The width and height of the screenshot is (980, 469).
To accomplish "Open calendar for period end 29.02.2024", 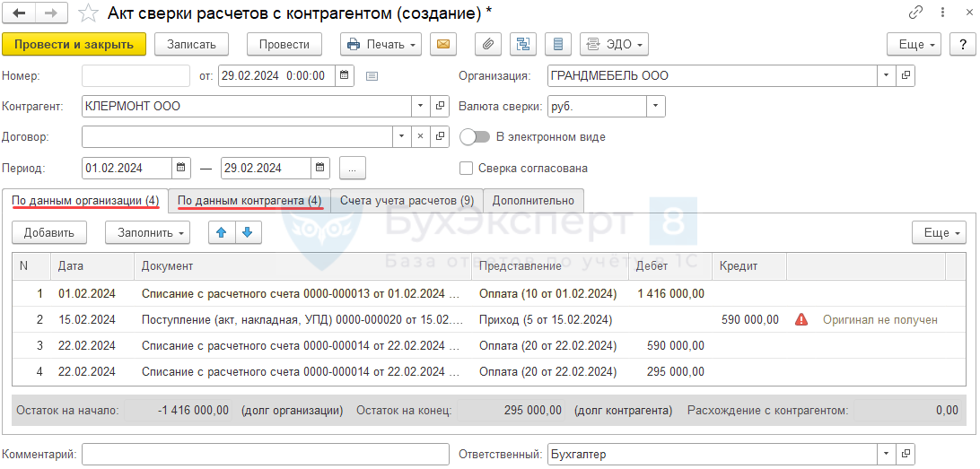I will pyautogui.click(x=320, y=168).
